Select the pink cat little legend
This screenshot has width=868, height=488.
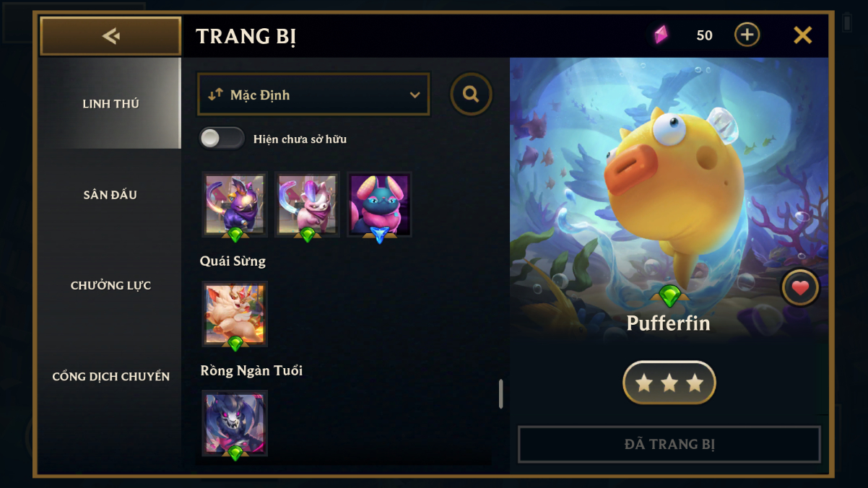(x=307, y=205)
